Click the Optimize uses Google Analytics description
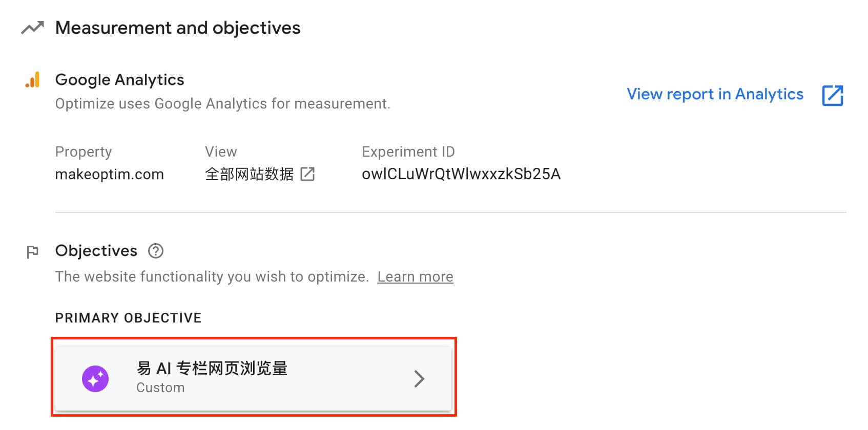This screenshot has height=430, width=868. pyautogui.click(x=222, y=104)
